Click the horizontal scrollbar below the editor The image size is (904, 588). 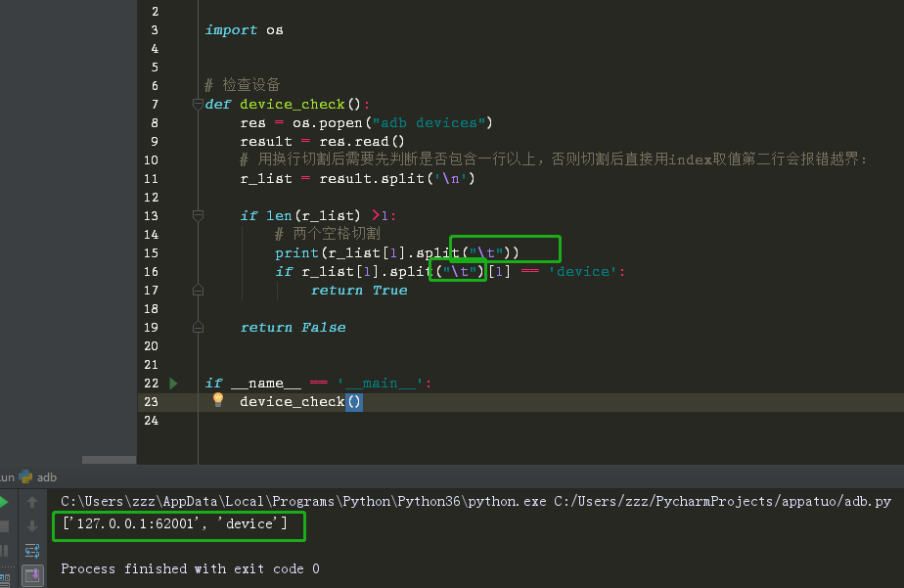coord(108,460)
